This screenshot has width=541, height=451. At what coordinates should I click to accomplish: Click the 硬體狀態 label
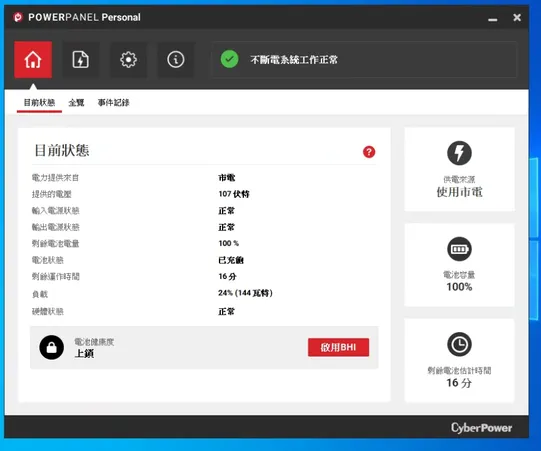tap(48, 311)
